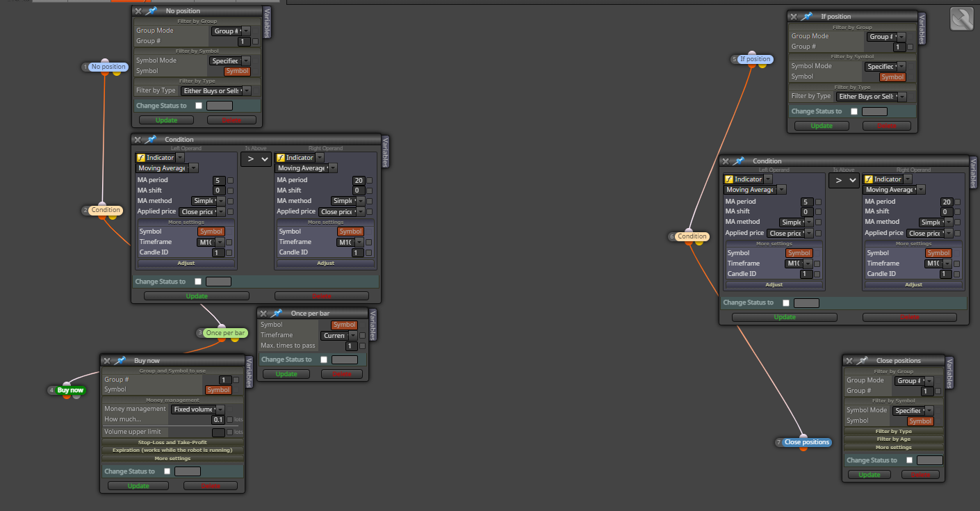Click Change Status value box in Buy now panel

(187, 471)
